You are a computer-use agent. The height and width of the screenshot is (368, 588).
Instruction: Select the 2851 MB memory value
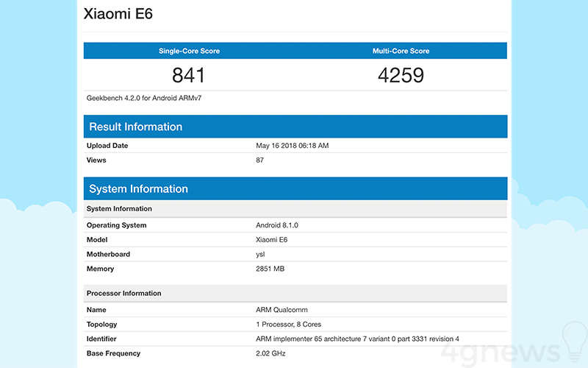pyautogui.click(x=270, y=269)
